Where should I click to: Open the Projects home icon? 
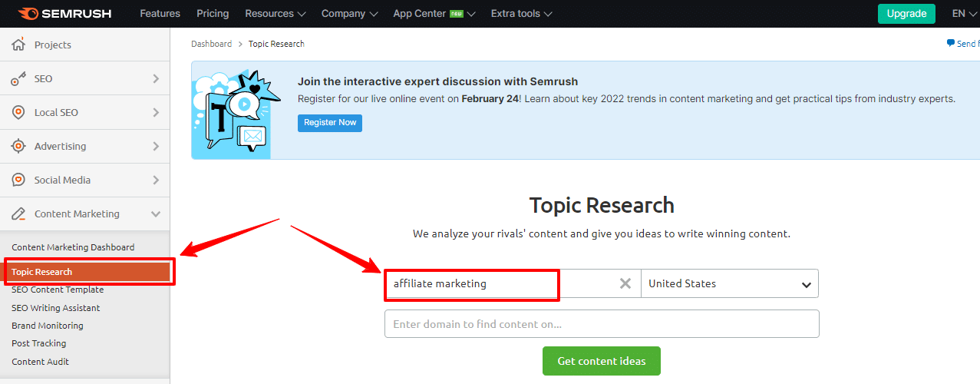pos(19,45)
